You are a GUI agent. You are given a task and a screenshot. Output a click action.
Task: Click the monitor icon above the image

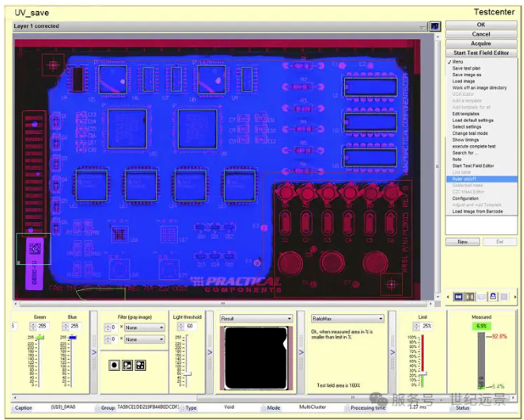click(434, 26)
